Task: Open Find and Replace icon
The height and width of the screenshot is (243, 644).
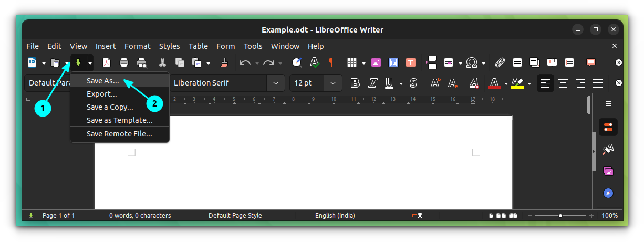Action: 297,63
